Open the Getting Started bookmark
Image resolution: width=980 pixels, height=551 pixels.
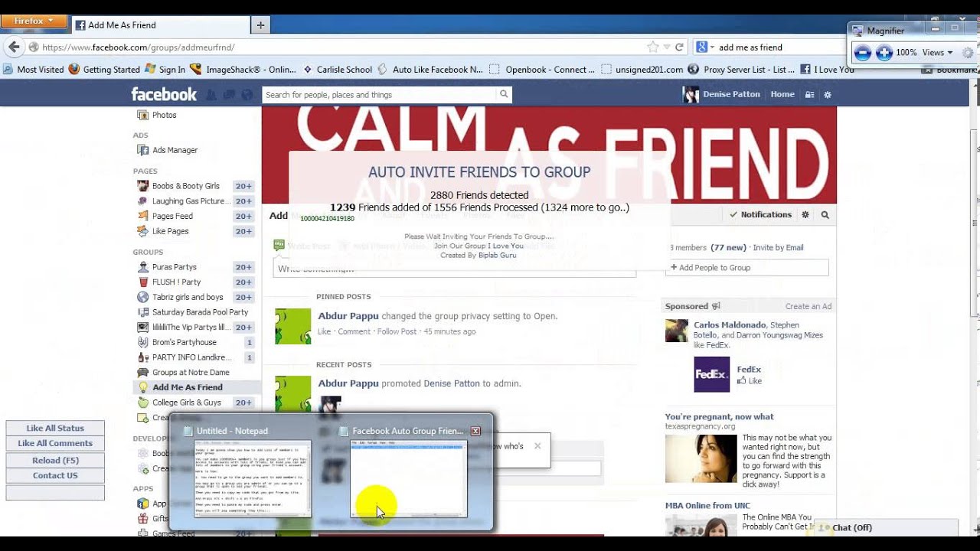[104, 69]
